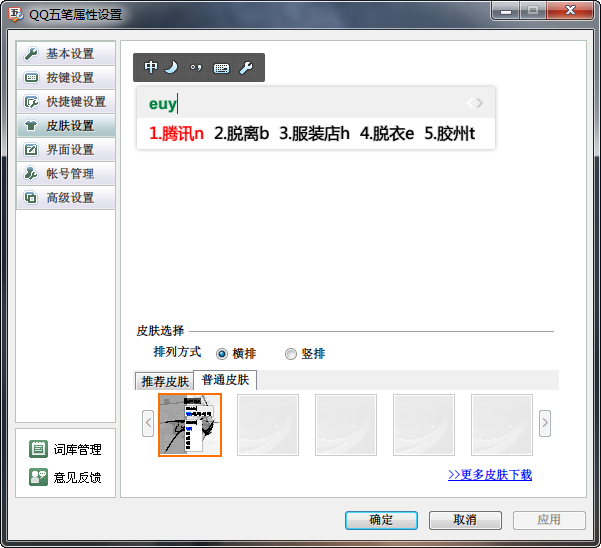Image resolution: width=601 pixels, height=548 pixels.
Task: Select the 皮肤设置 shirt icon
Action: tap(31, 126)
